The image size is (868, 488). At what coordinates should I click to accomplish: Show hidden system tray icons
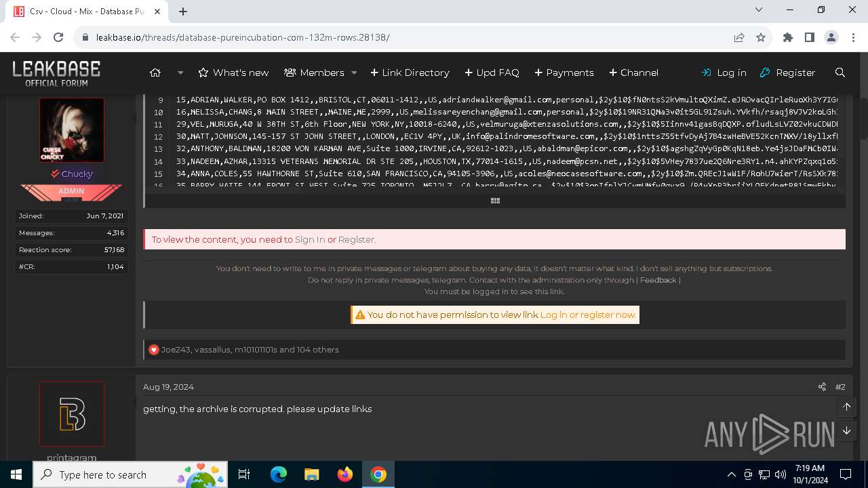[x=731, y=474]
